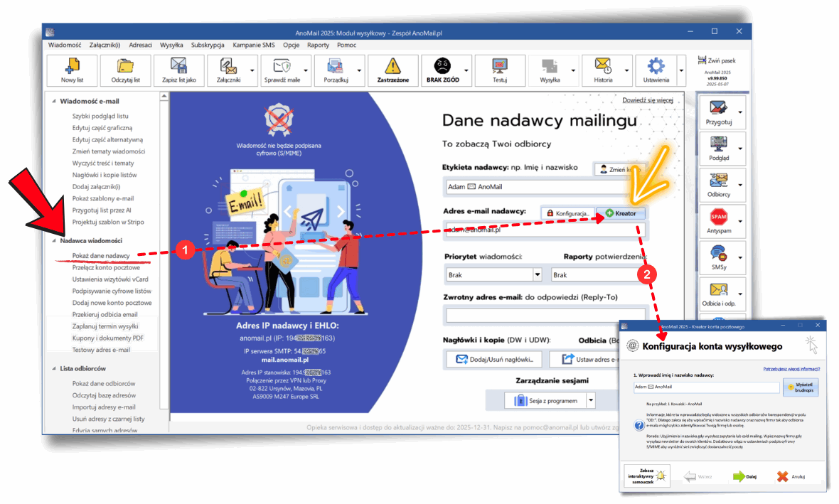Open the Wiadomość menu
This screenshot has height=504, width=839.
pyautogui.click(x=65, y=45)
